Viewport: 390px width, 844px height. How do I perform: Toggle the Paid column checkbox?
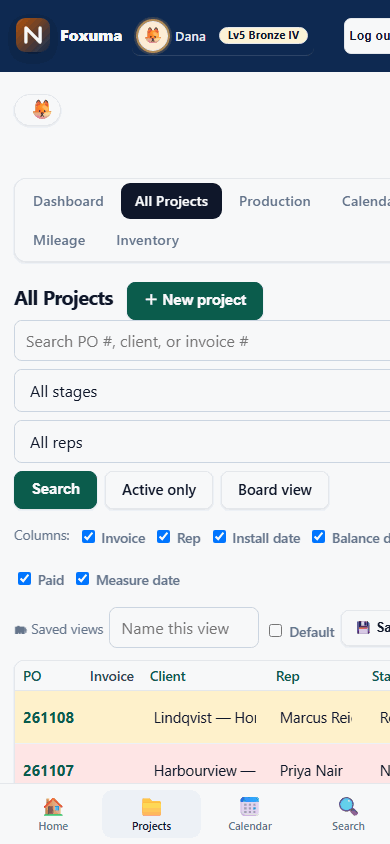24,579
